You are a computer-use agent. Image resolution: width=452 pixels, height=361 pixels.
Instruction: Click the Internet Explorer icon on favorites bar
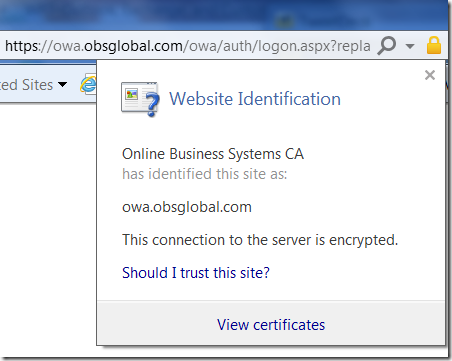coord(88,84)
